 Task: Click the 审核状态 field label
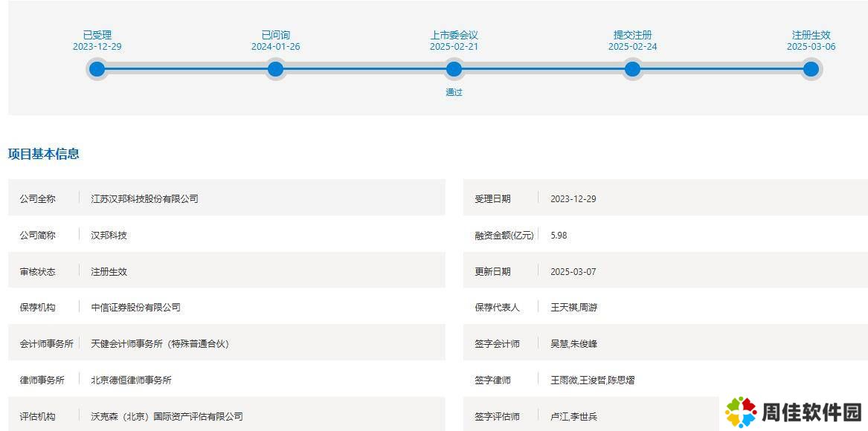pos(38,272)
